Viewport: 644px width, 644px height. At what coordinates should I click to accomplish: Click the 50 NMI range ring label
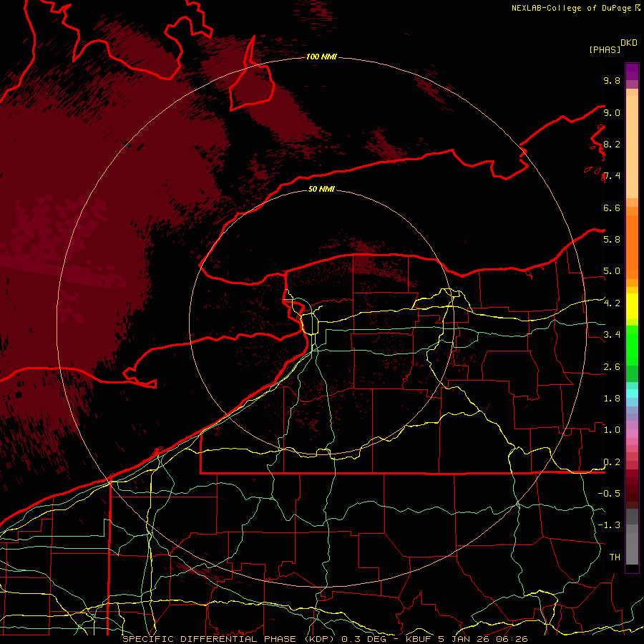tap(321, 189)
